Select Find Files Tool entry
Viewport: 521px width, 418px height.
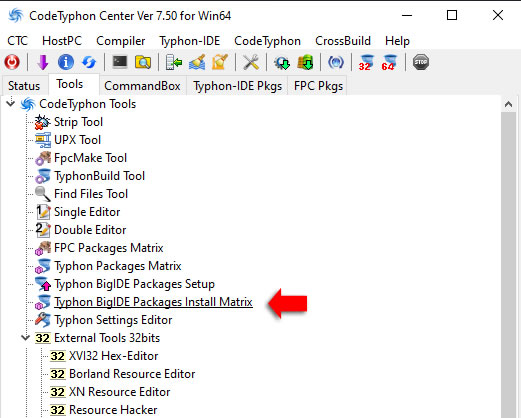pos(91,194)
